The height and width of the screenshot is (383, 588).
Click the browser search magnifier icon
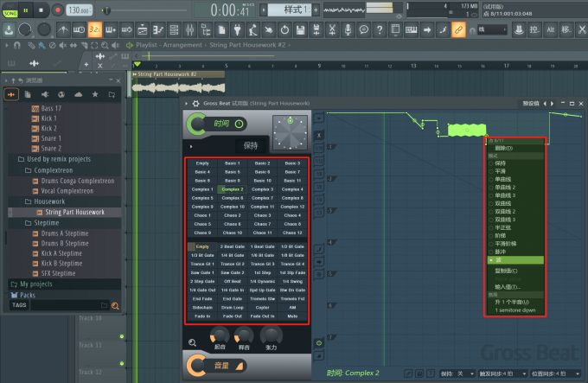coord(115,306)
